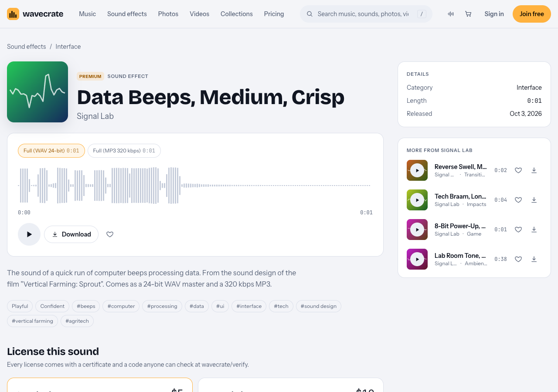Play 8-Bit Power-Up preview
558x392 pixels.
point(417,230)
